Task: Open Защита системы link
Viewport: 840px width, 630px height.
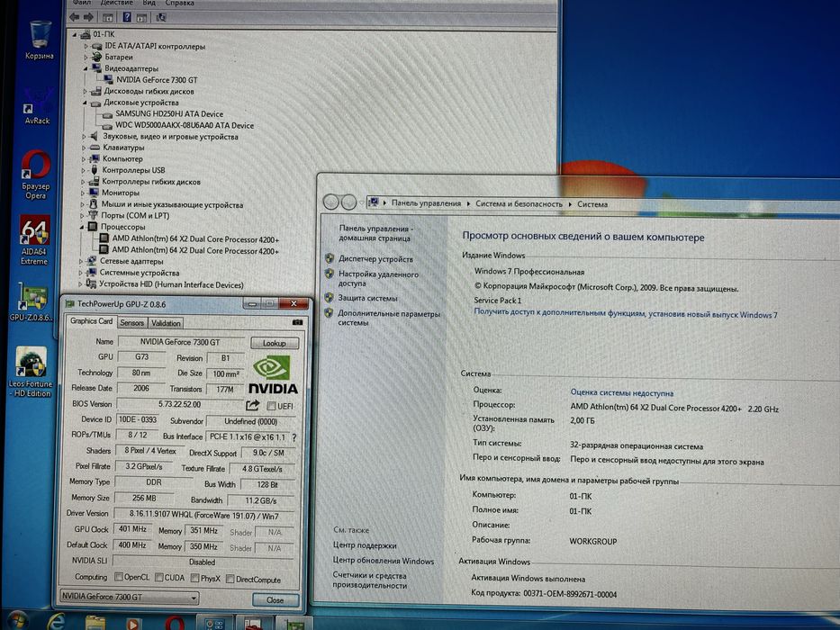Action: (367, 298)
